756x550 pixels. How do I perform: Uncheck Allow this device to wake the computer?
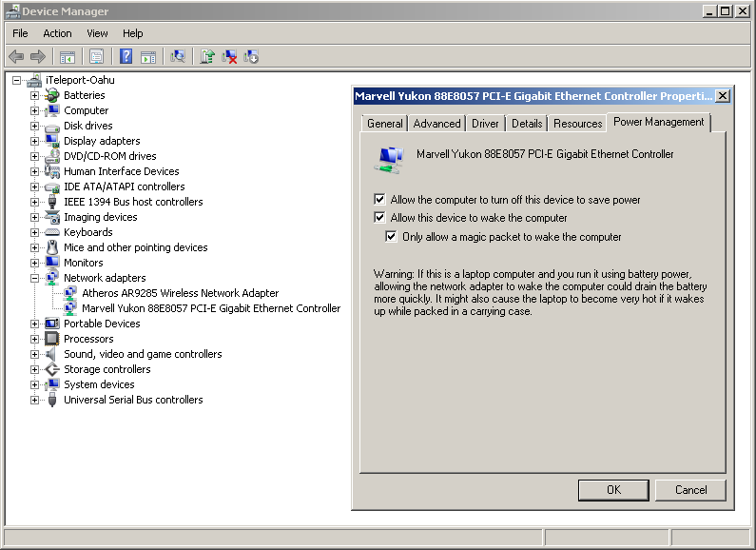click(379, 218)
